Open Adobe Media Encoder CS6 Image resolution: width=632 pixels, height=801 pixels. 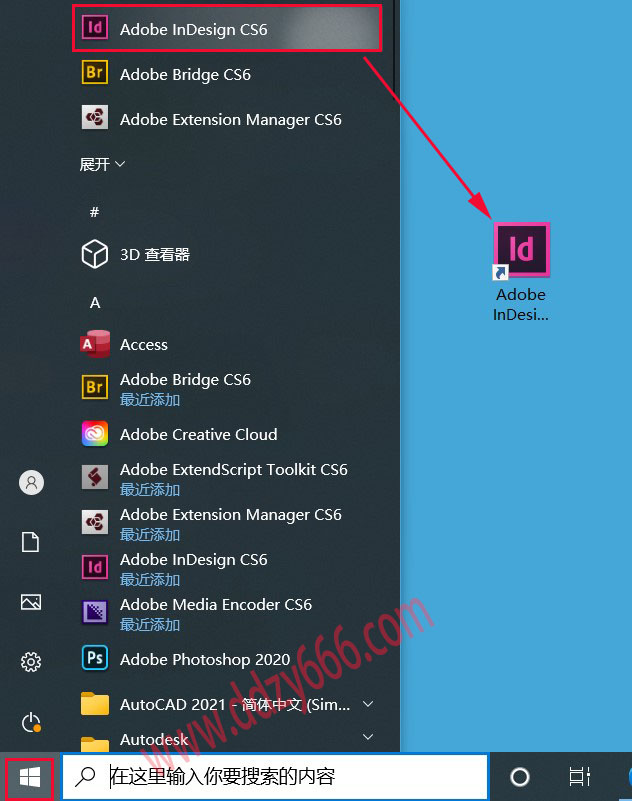227,613
